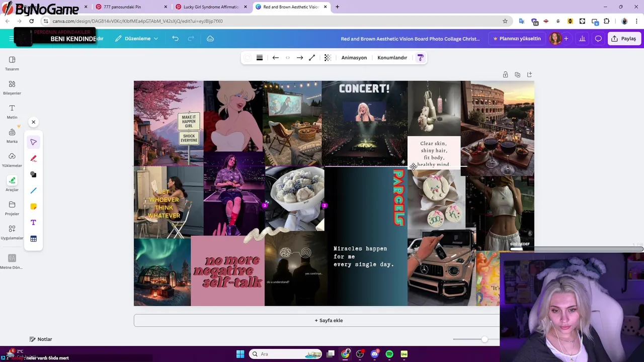This screenshot has width=644, height=362.
Task: Close the floating drawing tools panel
Action: (x=33, y=122)
